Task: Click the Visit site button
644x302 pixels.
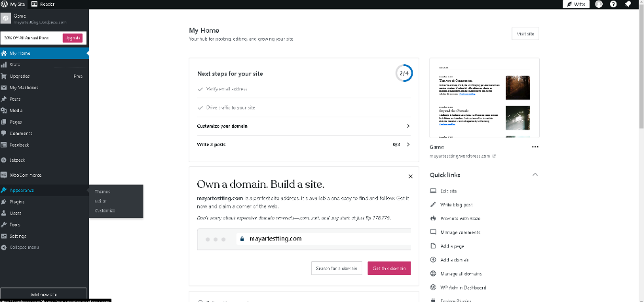Action: coord(525,33)
